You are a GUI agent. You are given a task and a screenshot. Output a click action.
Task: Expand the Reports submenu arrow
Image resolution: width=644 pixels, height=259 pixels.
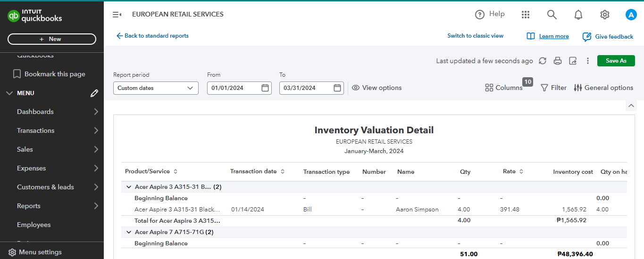coord(96,206)
